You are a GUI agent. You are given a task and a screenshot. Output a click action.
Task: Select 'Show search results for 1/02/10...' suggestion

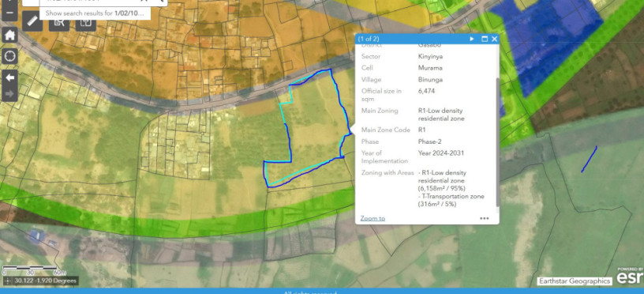tap(95, 13)
